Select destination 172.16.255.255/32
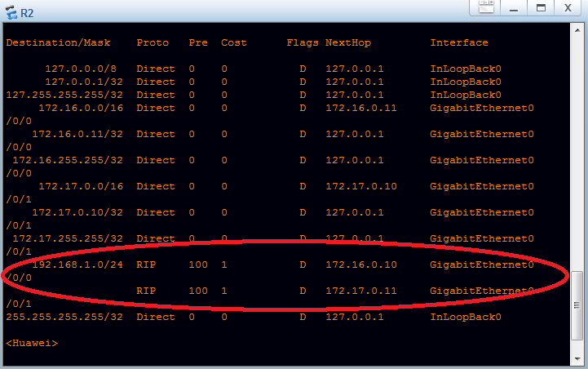Viewport: 588px width, 369px height. click(x=68, y=160)
